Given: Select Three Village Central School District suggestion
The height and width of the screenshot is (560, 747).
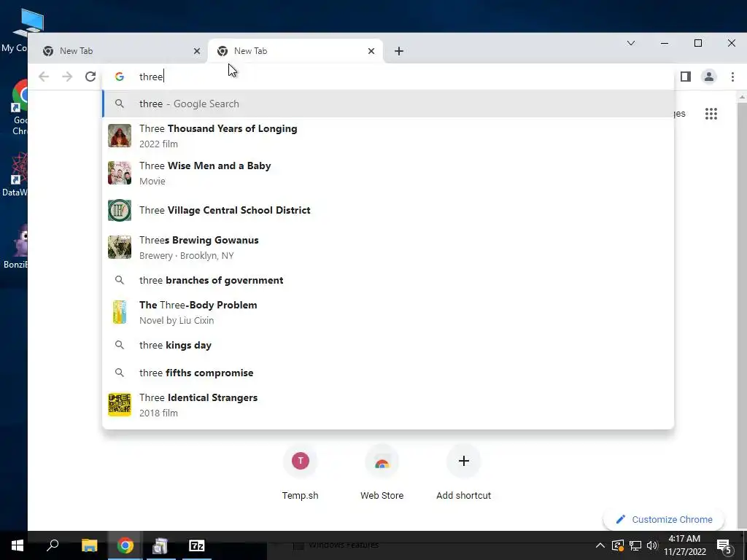Looking at the screenshot, I should (x=388, y=211).
